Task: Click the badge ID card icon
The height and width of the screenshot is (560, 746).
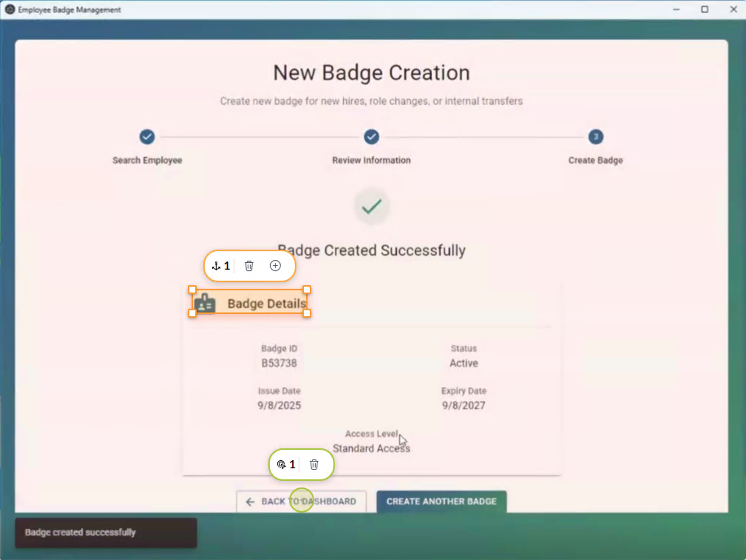Action: tap(205, 303)
